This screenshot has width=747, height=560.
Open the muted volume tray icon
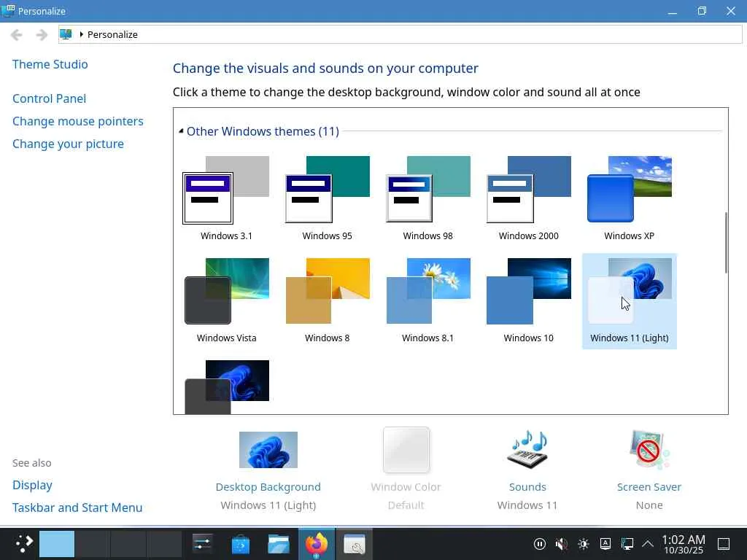click(x=562, y=544)
